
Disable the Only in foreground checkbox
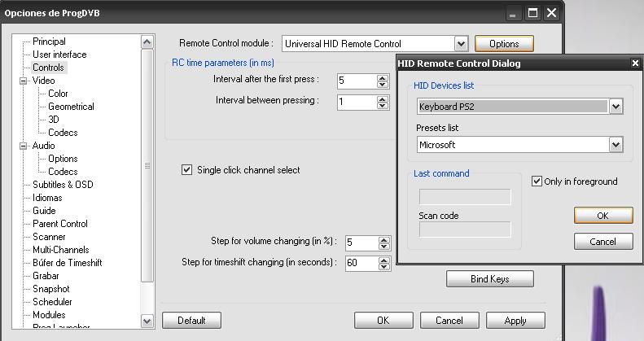pyautogui.click(x=537, y=181)
